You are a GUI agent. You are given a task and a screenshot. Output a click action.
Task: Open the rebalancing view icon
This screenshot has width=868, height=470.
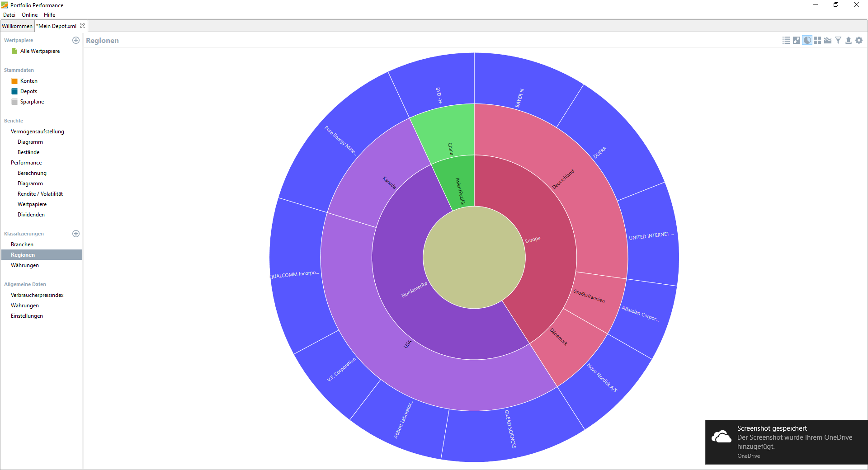coord(797,40)
